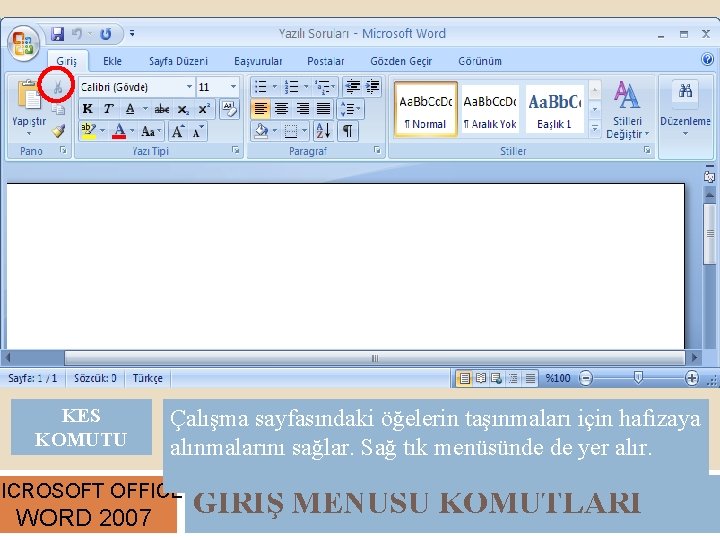Open borders style dropdown
Viewport: 720px width, 540px height.
tap(304, 131)
